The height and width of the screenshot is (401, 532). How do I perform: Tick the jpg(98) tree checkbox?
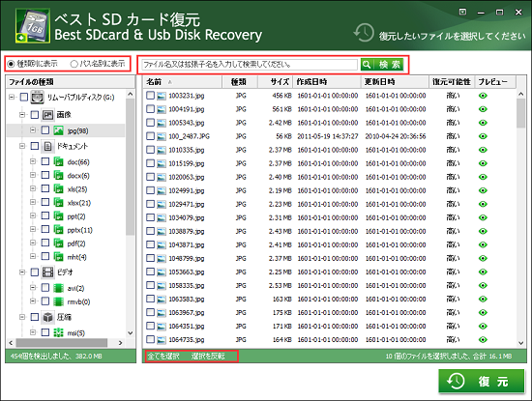[x=45, y=130]
